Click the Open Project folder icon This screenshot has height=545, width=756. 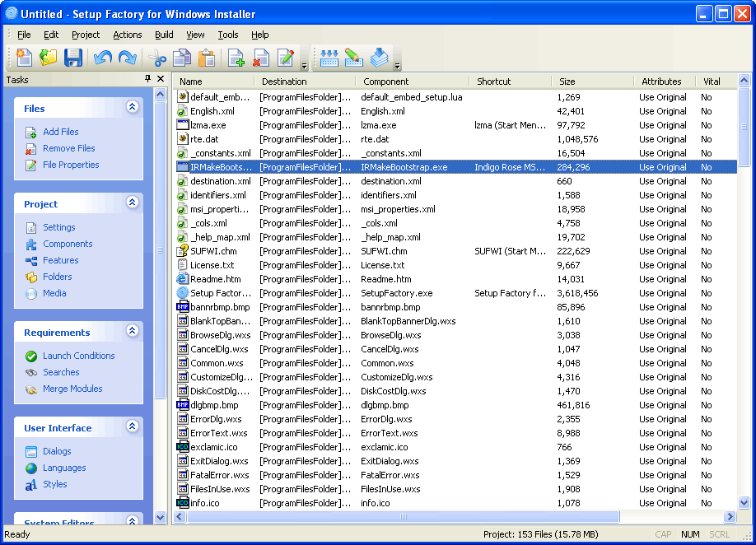[49, 58]
